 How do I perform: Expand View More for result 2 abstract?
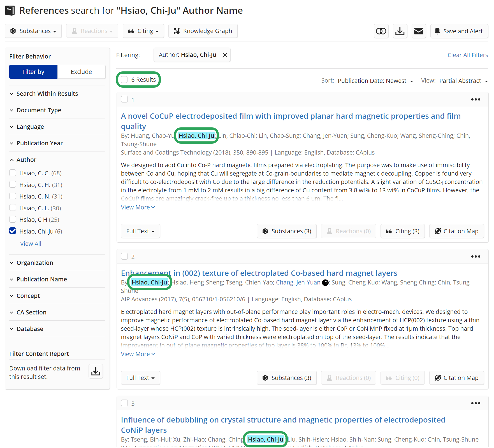[138, 354]
